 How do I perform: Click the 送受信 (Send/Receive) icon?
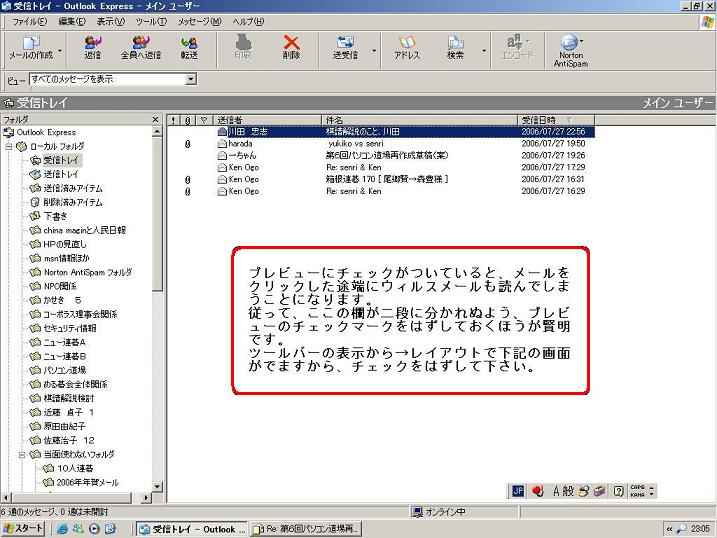coord(345,43)
